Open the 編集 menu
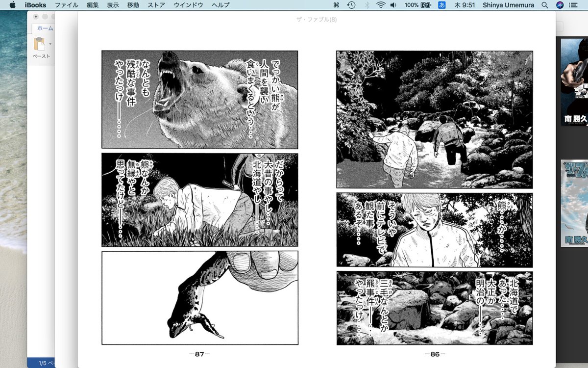This screenshot has width=588, height=368. [93, 5]
